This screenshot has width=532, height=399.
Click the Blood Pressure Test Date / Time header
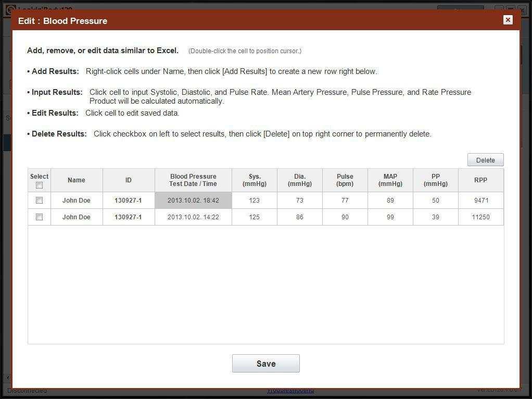[x=193, y=180]
